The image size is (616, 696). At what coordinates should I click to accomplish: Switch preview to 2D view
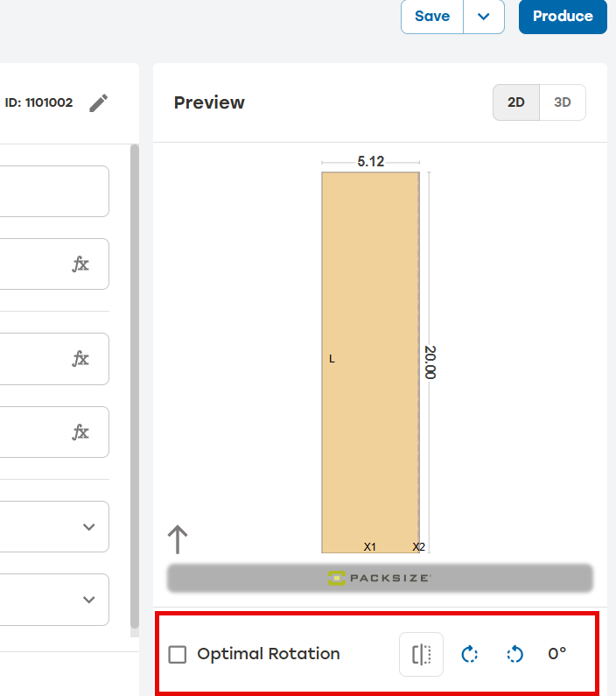click(516, 102)
